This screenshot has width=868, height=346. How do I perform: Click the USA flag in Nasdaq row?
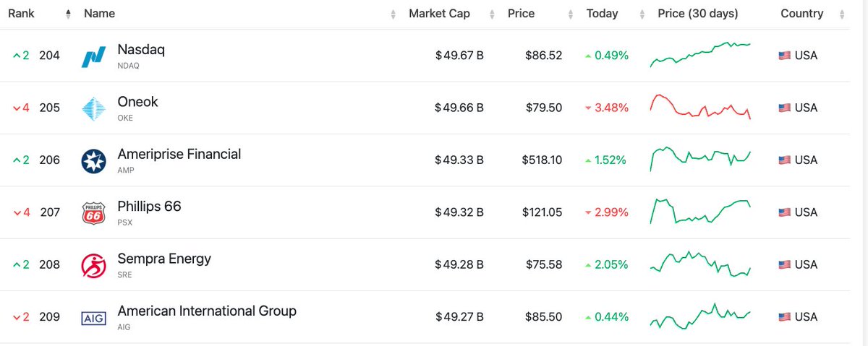(784, 56)
